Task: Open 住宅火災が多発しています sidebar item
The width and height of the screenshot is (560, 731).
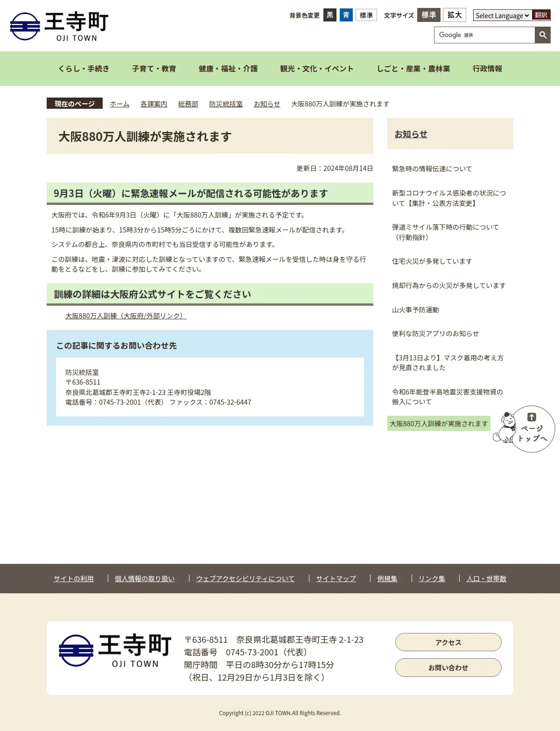Action: 432,261
